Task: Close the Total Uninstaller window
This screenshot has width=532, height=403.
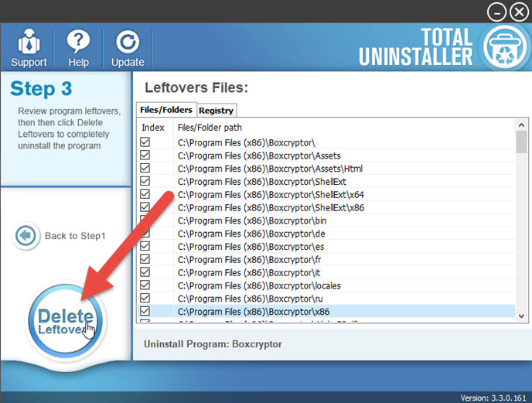Action: coord(519,12)
